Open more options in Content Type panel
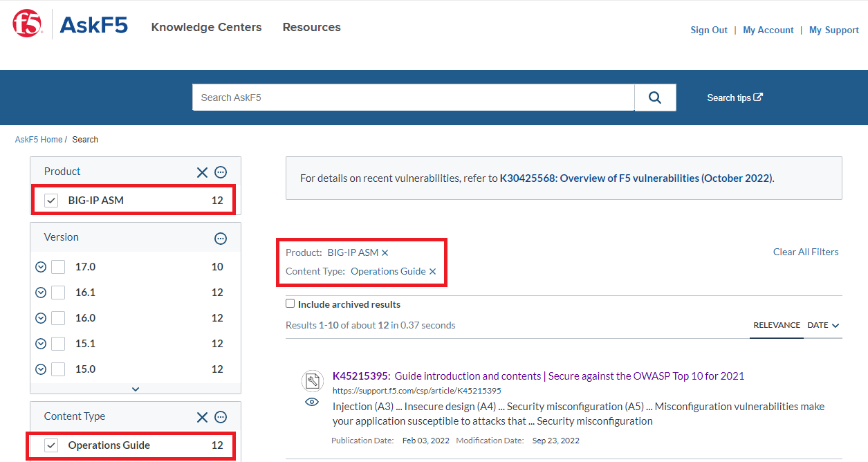 pyautogui.click(x=221, y=417)
